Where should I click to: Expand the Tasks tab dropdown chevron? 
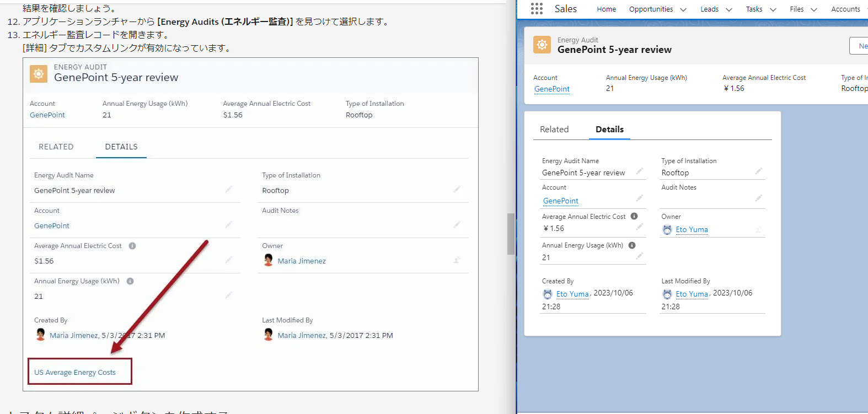point(773,9)
